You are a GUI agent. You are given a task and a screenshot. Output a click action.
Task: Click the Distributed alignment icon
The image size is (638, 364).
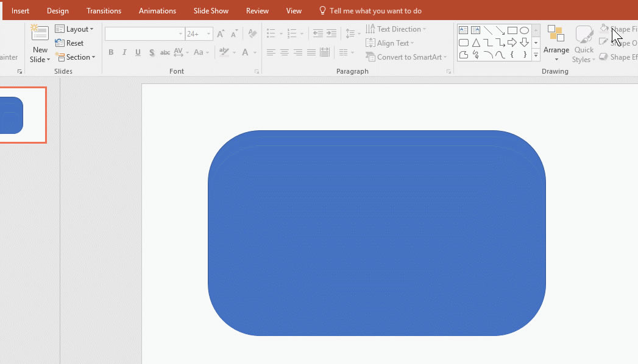point(325,52)
